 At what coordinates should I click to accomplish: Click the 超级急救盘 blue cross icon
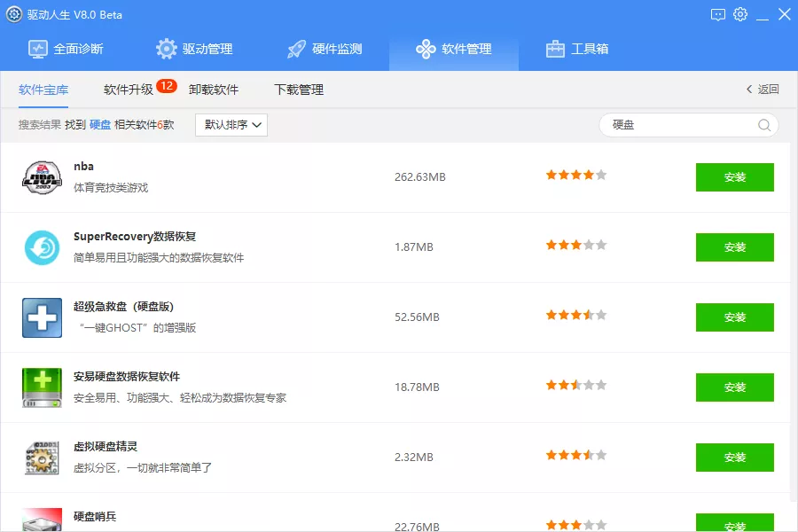[x=42, y=317]
